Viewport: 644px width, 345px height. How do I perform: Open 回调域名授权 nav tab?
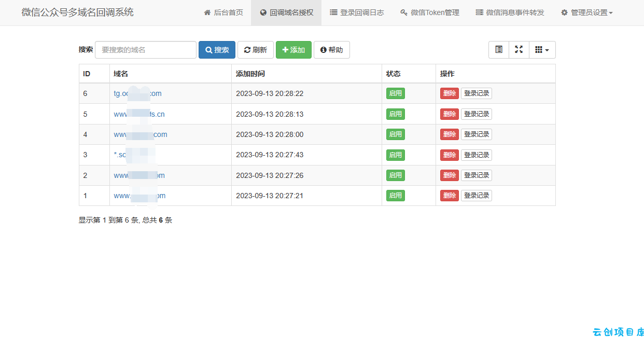(x=286, y=12)
